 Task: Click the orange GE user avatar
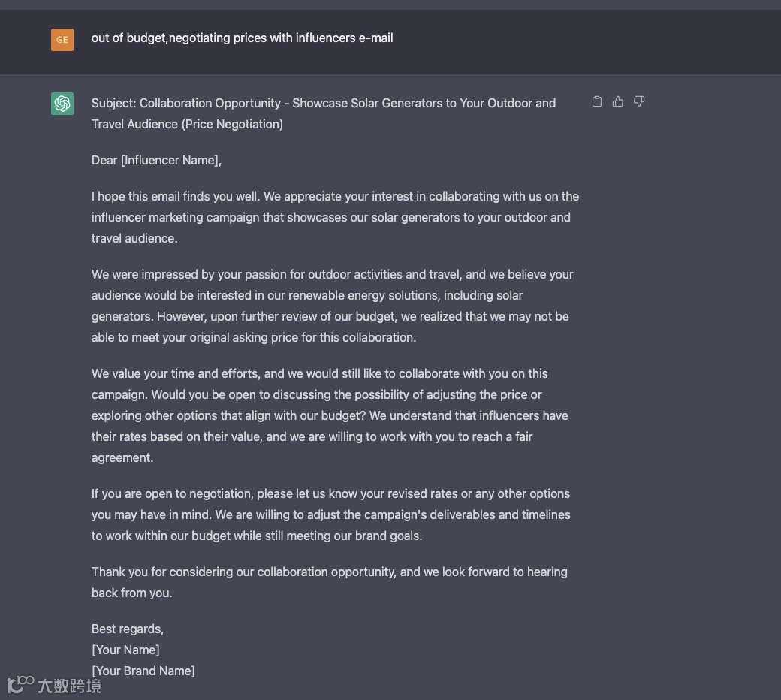[x=62, y=40]
